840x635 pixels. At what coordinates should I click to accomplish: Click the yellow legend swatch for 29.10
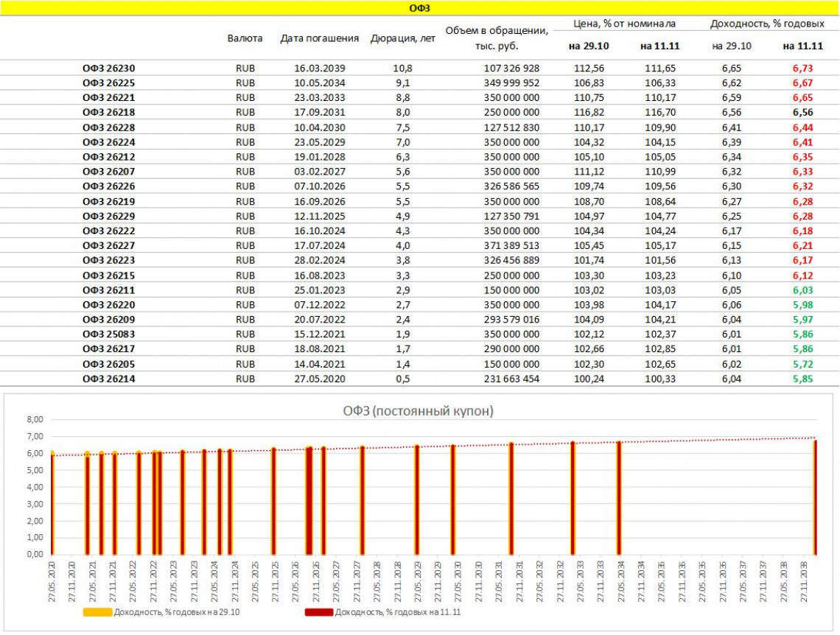97,612
